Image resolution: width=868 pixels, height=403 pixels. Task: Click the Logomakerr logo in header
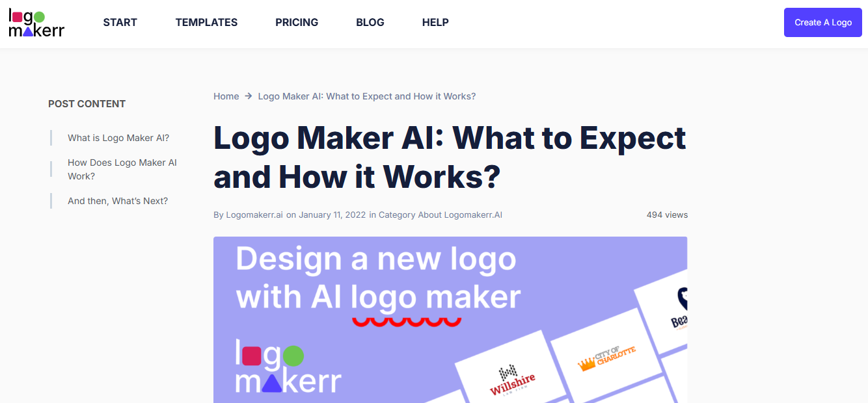(x=36, y=23)
